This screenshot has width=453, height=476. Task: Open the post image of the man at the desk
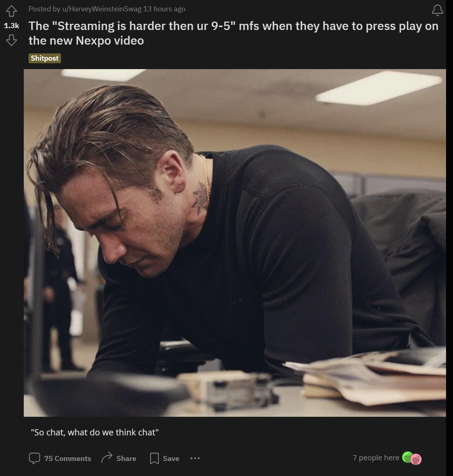[x=235, y=243]
